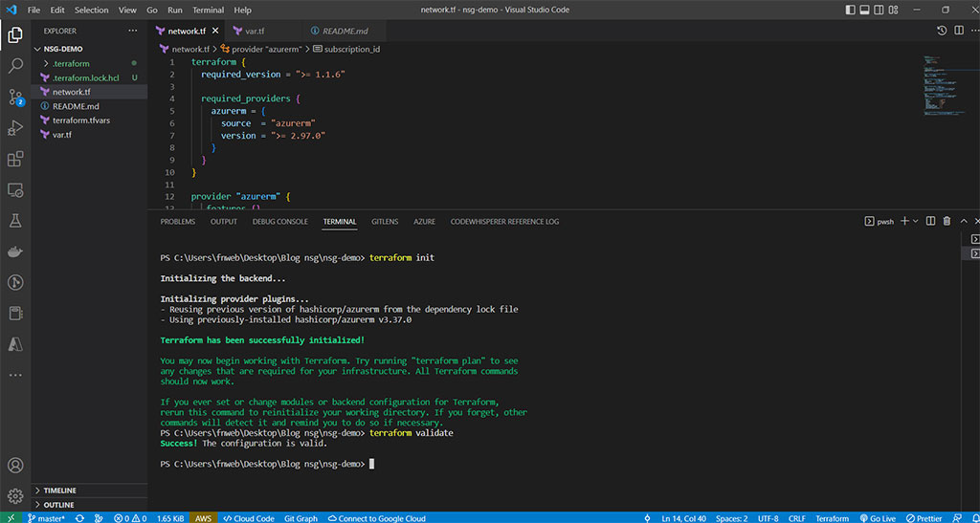This screenshot has width=980, height=523.
Task: Open editor timeline history icon
Action: [x=942, y=31]
